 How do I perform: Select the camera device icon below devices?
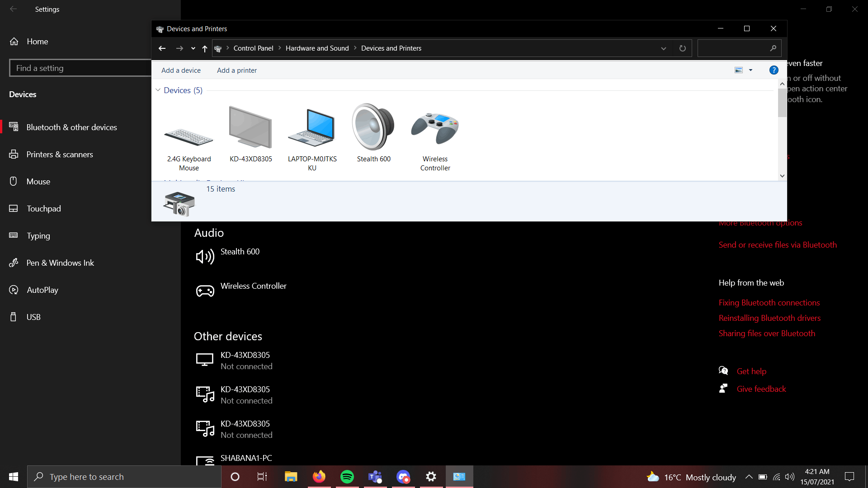[x=179, y=202]
